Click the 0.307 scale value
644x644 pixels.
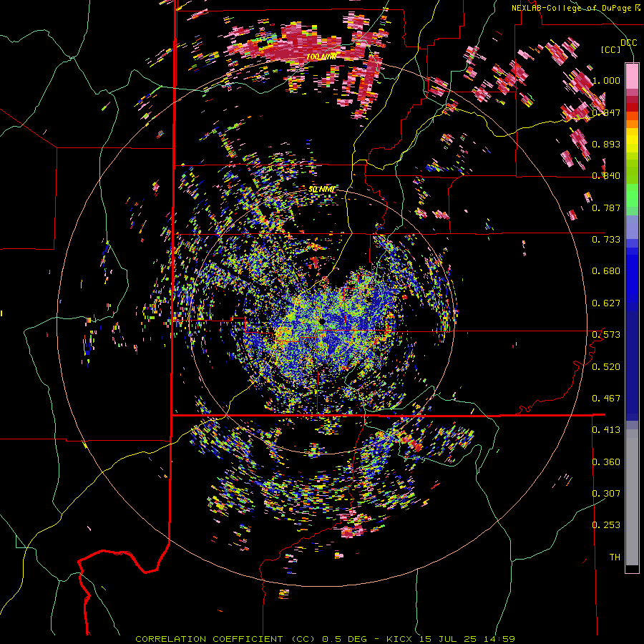point(606,494)
